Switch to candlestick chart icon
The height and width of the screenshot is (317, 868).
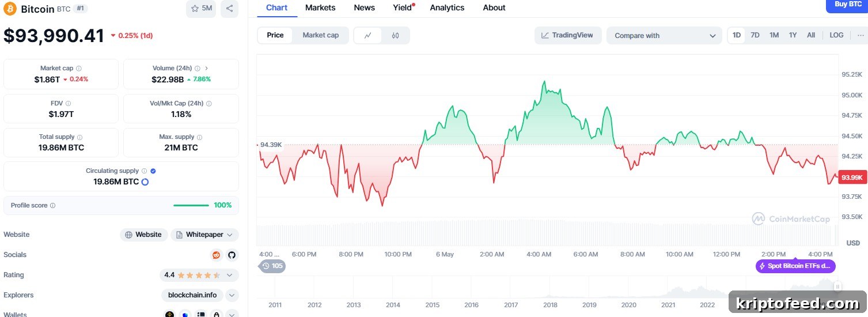[395, 35]
